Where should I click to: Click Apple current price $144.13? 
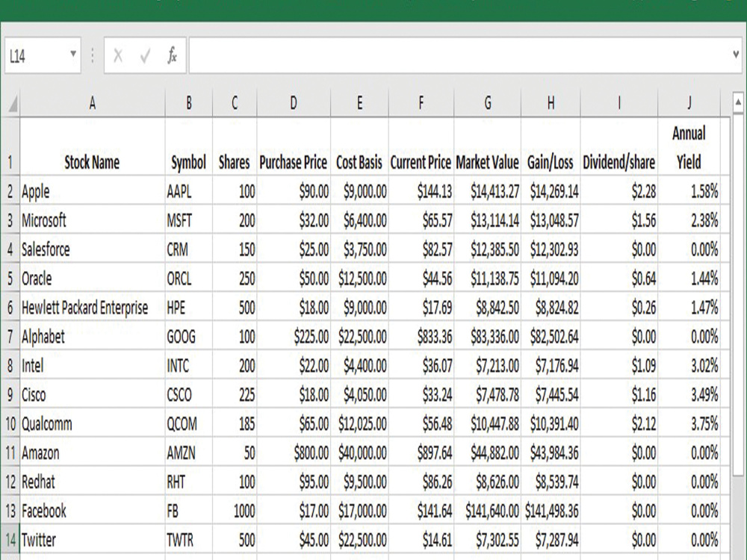click(421, 191)
